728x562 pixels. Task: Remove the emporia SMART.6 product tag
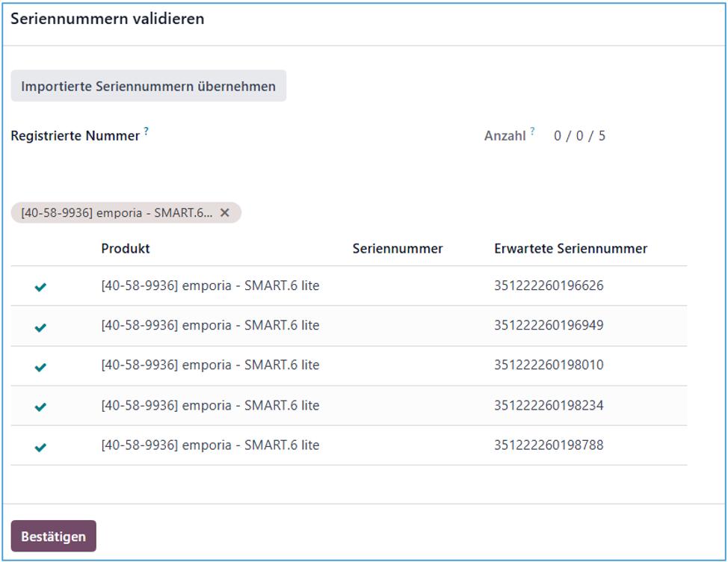pos(224,213)
